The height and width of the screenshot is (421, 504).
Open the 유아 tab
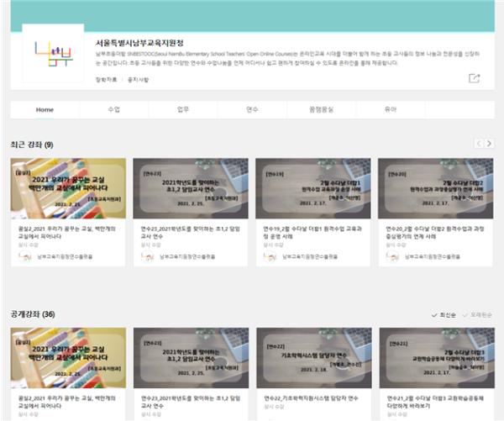pyautogui.click(x=390, y=110)
